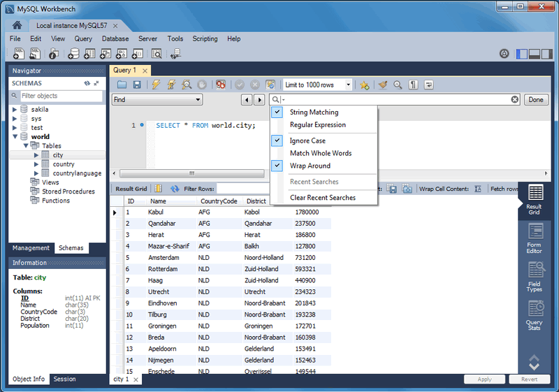559x392 pixels.
Task: Toggle the Wrap Around option
Action: pyautogui.click(x=310, y=166)
